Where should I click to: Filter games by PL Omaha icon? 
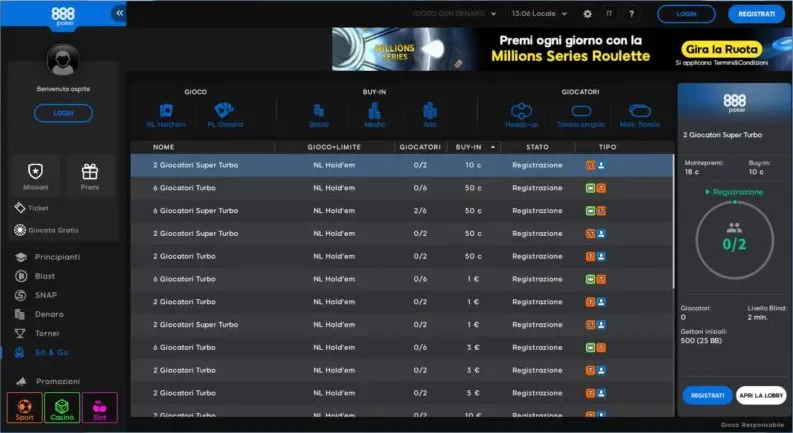coord(224,110)
